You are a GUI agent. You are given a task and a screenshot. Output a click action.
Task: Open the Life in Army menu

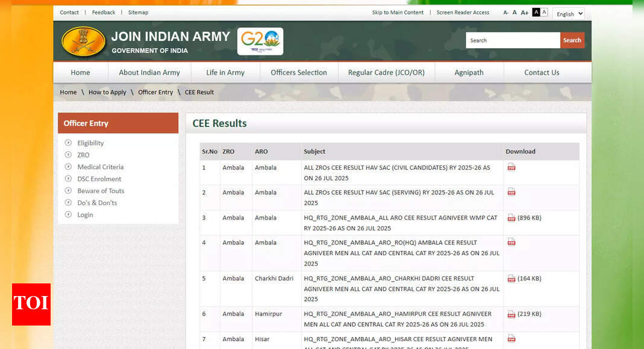[x=225, y=73]
